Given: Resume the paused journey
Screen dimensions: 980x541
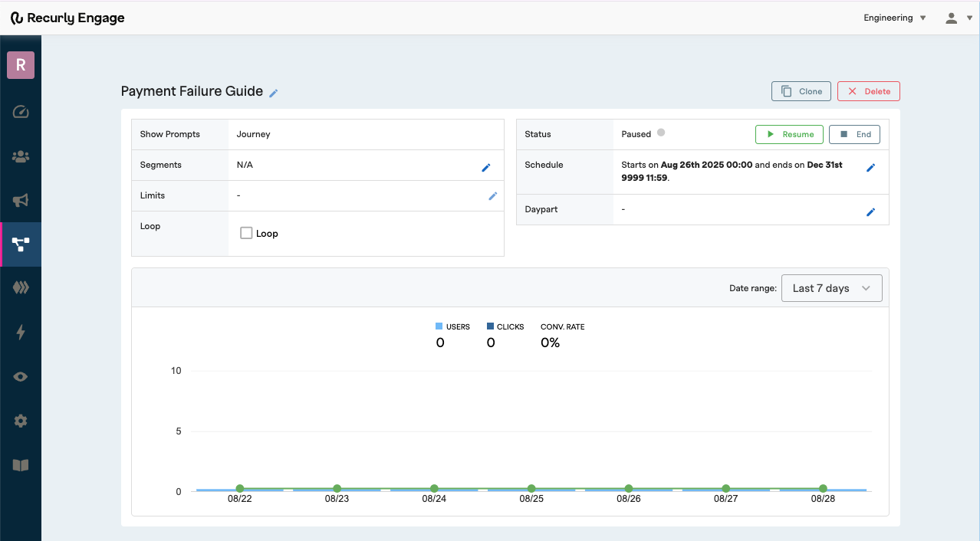Looking at the screenshot, I should click(x=790, y=134).
